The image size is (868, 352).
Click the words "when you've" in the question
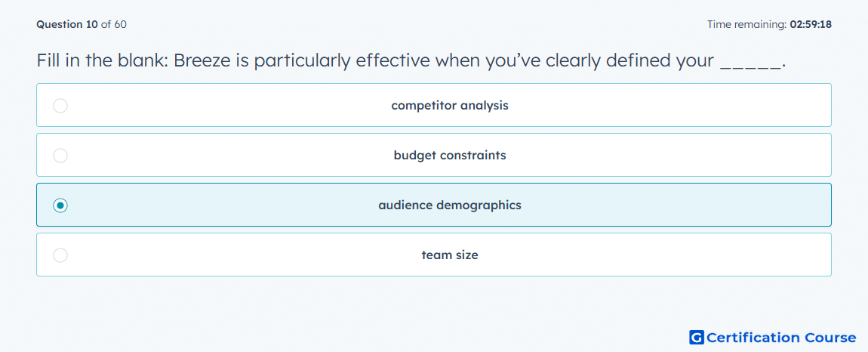coord(488,60)
